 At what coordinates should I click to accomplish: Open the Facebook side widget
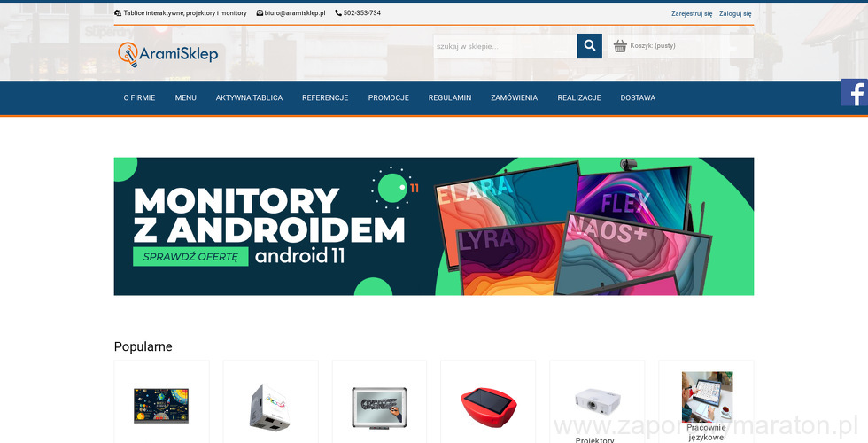click(x=855, y=93)
